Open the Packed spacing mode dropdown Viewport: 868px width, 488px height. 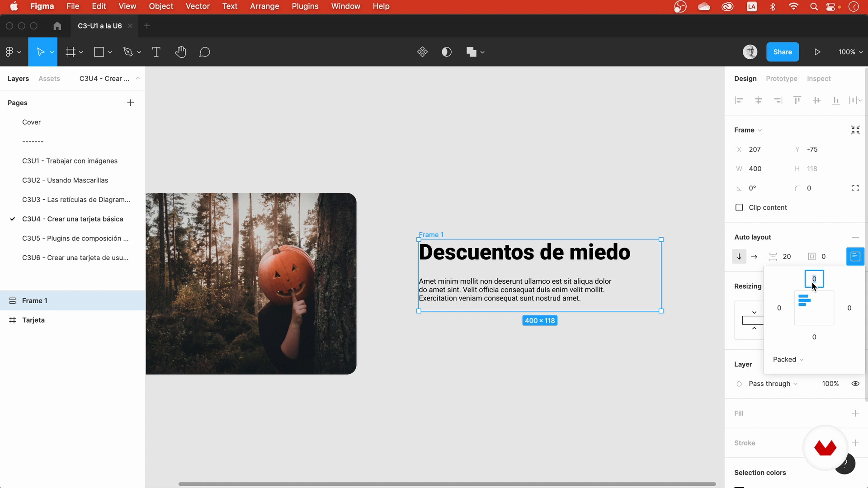788,360
